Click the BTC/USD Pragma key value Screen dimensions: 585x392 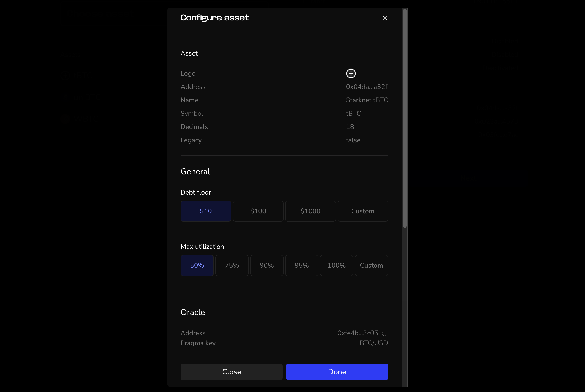(374, 343)
